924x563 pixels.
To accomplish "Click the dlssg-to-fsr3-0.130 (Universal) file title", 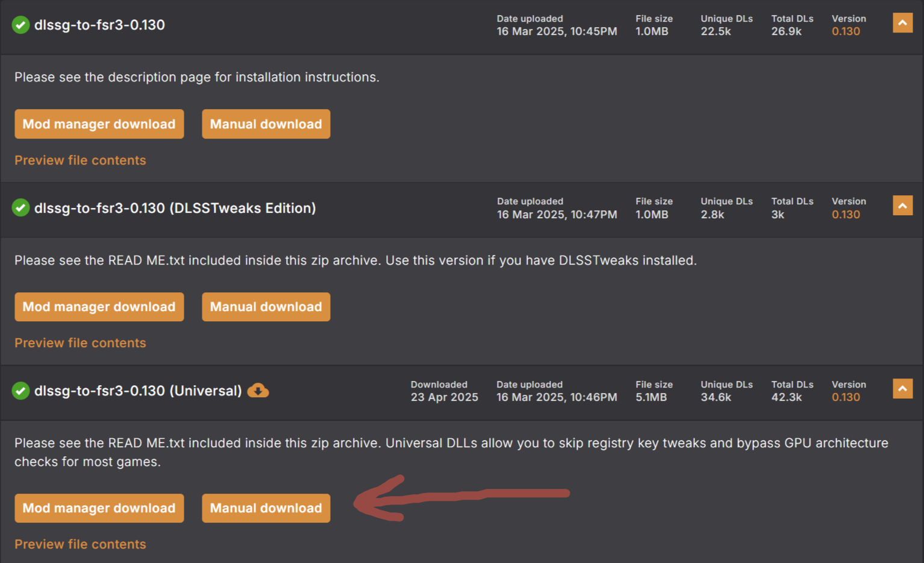I will (138, 391).
